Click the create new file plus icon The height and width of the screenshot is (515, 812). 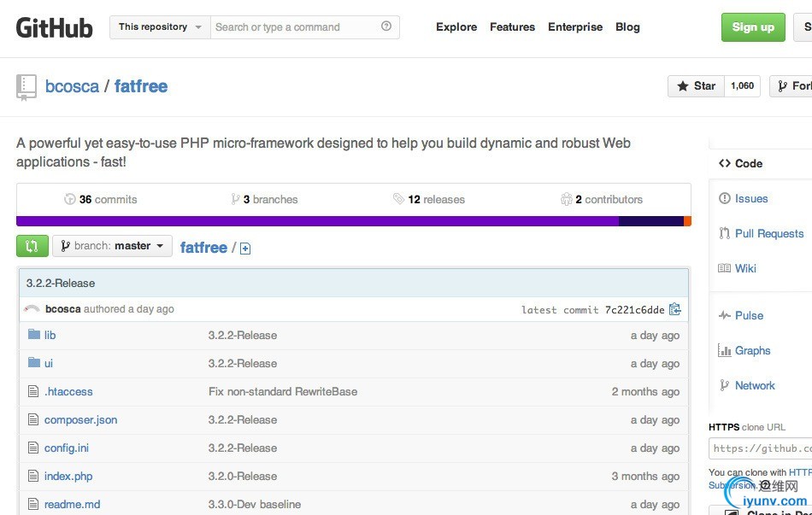click(245, 249)
